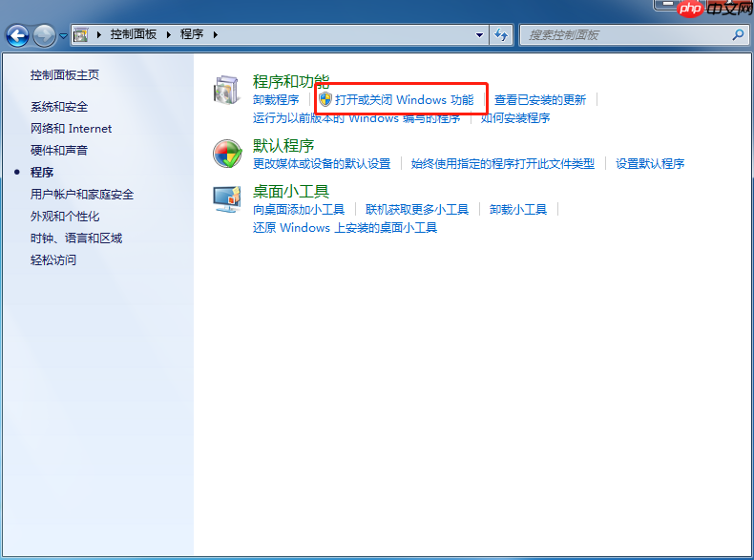Image resolution: width=754 pixels, height=560 pixels.
Task: Click the 卸载程序 link
Action: tap(276, 100)
